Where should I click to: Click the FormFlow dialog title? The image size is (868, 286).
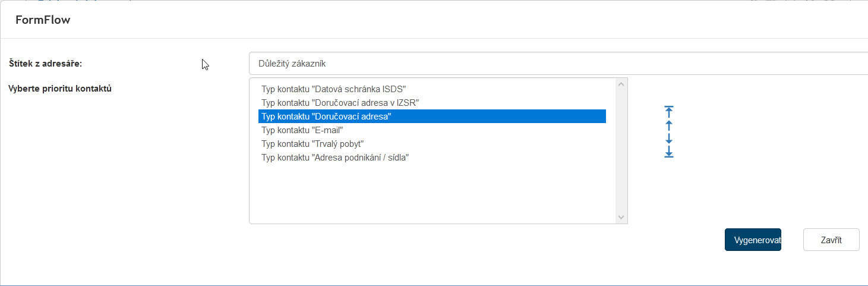[43, 20]
